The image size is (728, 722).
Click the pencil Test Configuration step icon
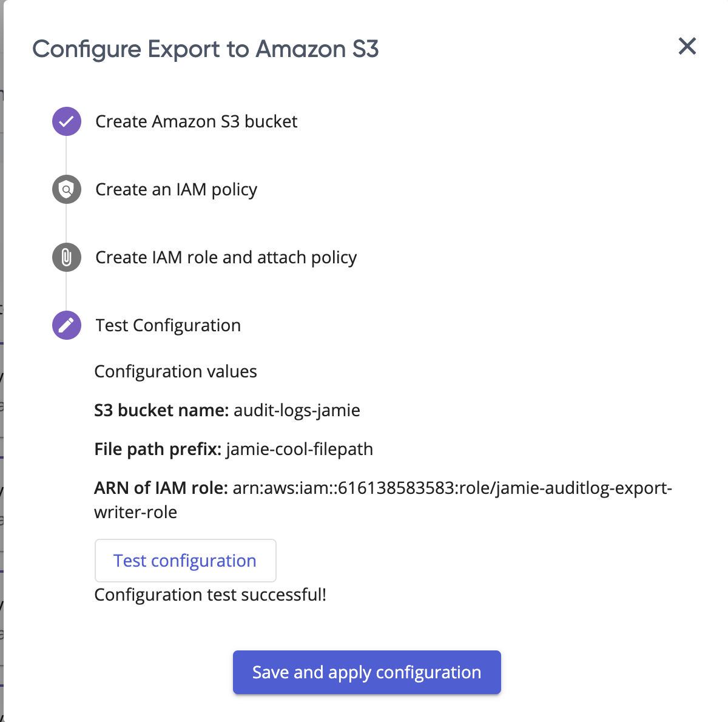point(67,325)
